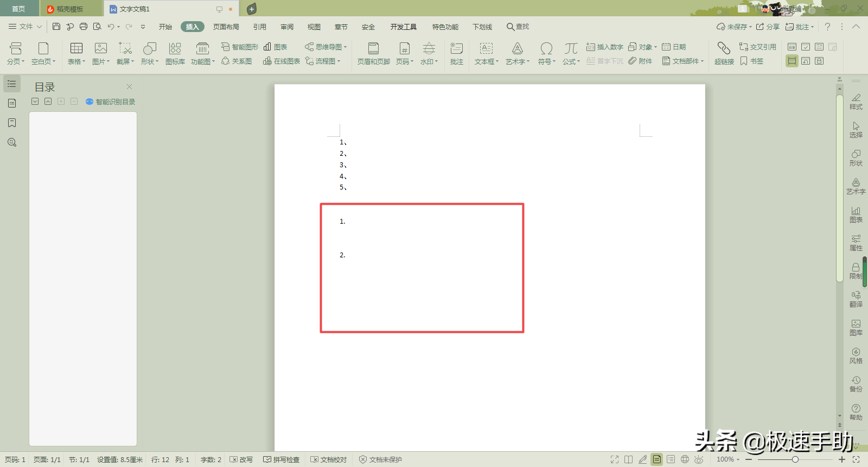Insert a text form field (AB icon)
The width and height of the screenshot is (868, 467).
pos(792,47)
